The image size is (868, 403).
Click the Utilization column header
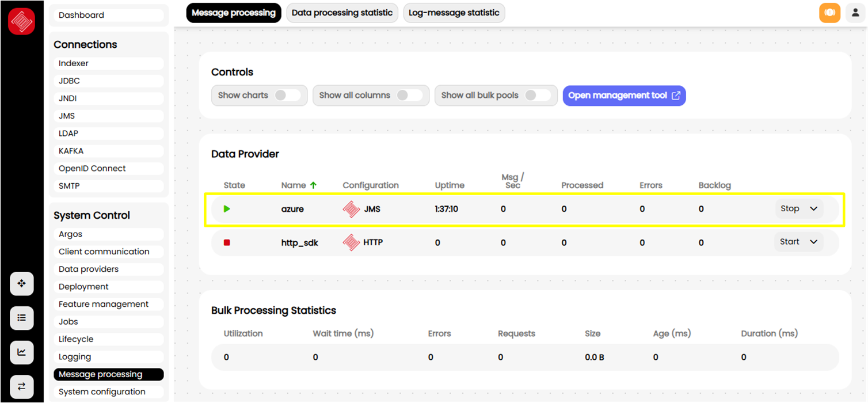[x=243, y=333]
